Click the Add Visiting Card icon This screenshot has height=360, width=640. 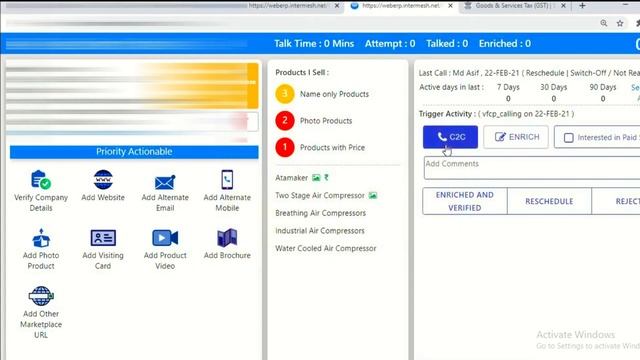[x=103, y=238]
